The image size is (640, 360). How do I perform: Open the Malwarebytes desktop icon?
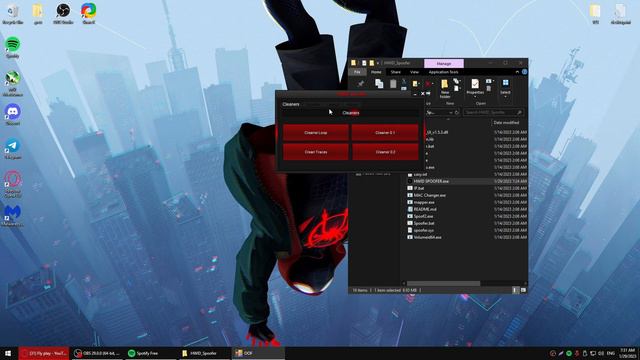tap(13, 216)
